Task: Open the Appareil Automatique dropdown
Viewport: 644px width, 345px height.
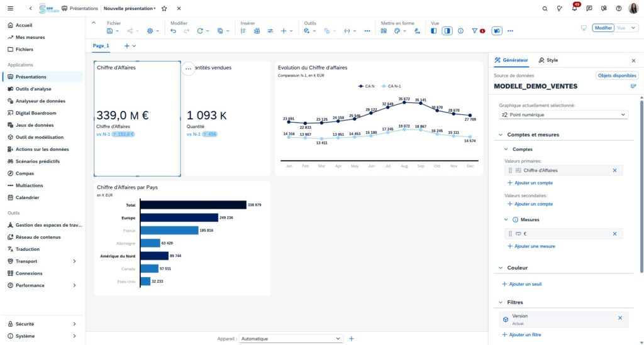Action: 291,339
